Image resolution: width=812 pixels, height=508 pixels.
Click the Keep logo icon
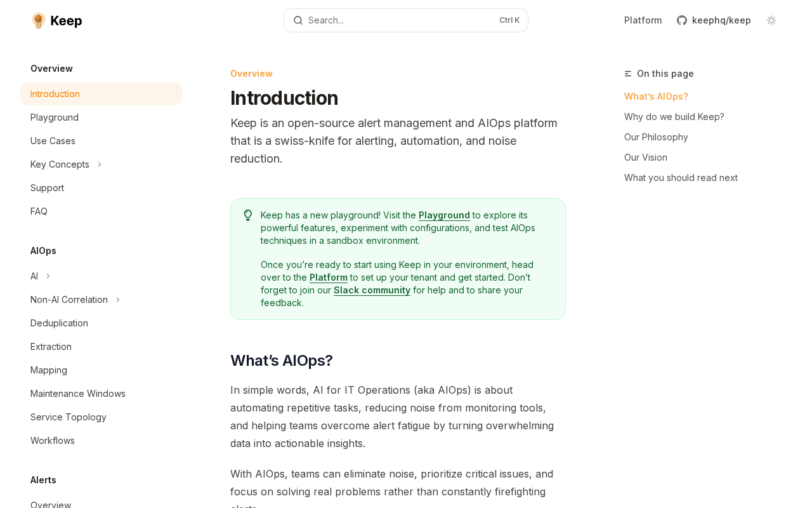click(x=39, y=20)
